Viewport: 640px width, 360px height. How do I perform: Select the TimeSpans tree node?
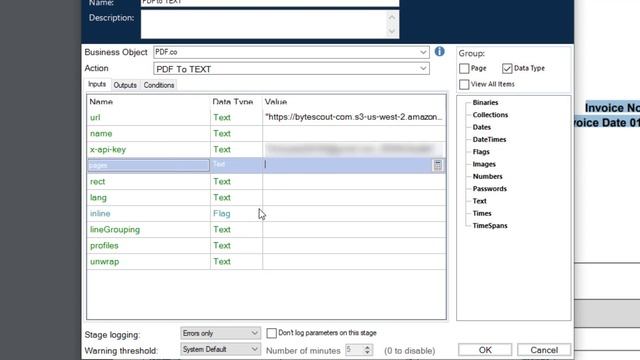[x=490, y=225]
